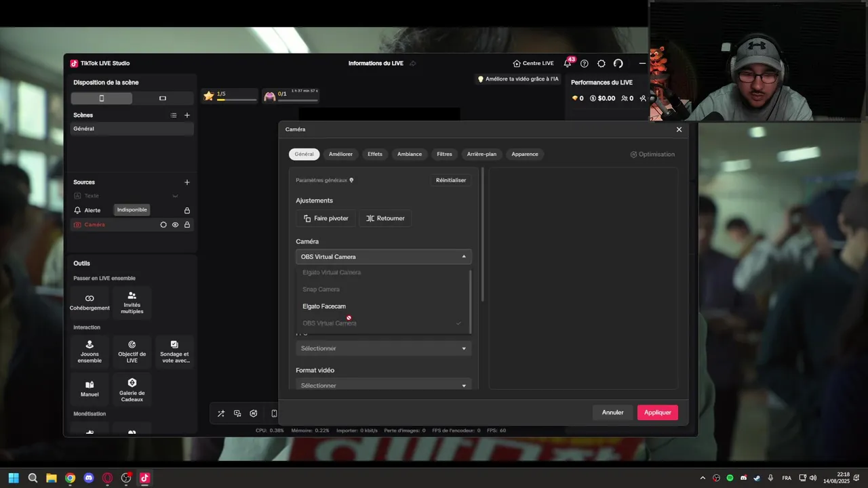Switch to the Général tab
The image size is (868, 488).
point(304,154)
